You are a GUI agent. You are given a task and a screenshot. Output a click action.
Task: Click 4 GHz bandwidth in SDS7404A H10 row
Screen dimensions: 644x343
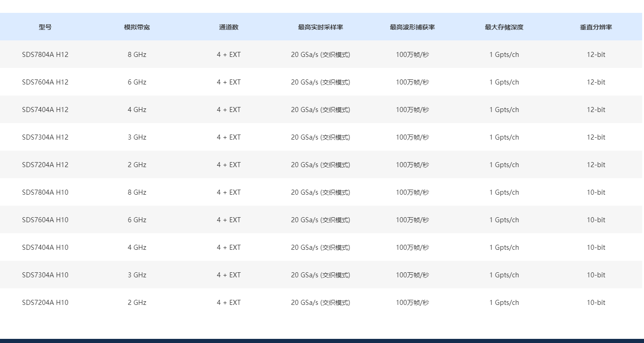(x=137, y=247)
